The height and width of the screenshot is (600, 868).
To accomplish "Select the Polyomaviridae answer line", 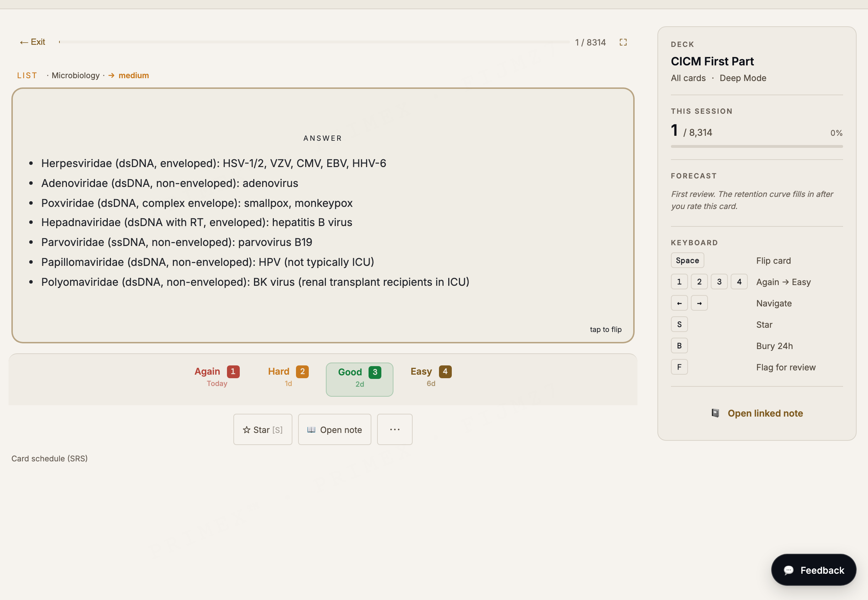I will coord(255,282).
